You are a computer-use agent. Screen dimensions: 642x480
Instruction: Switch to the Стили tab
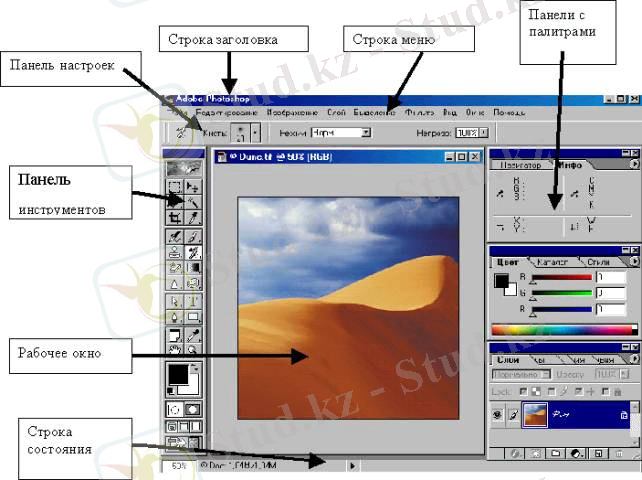click(598, 262)
